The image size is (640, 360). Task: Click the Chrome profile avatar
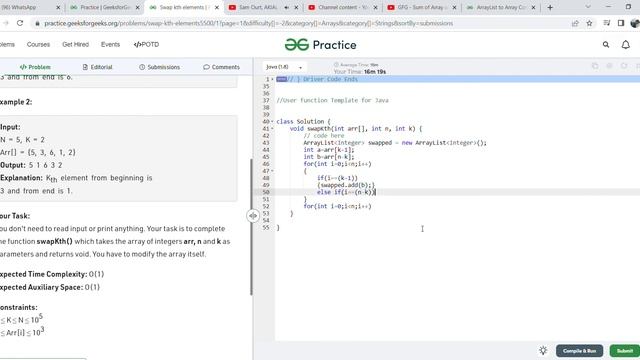[x=635, y=23]
